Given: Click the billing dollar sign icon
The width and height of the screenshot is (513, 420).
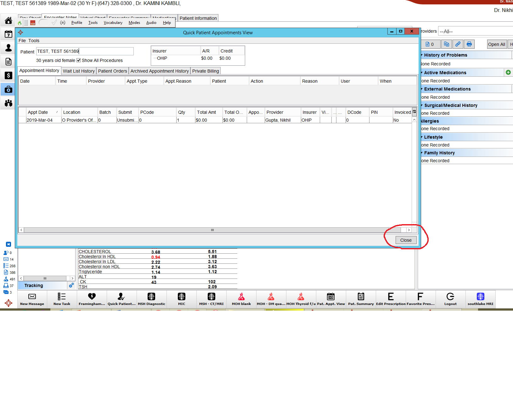Looking at the screenshot, I should tap(8, 75).
